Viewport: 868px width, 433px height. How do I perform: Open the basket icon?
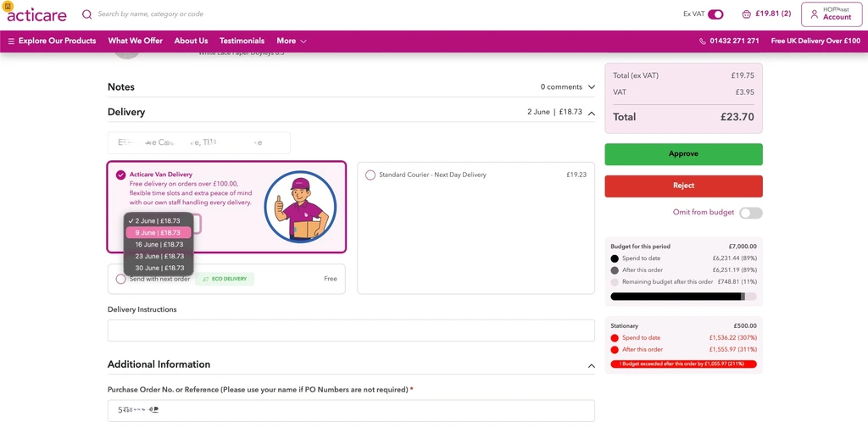pyautogui.click(x=746, y=14)
